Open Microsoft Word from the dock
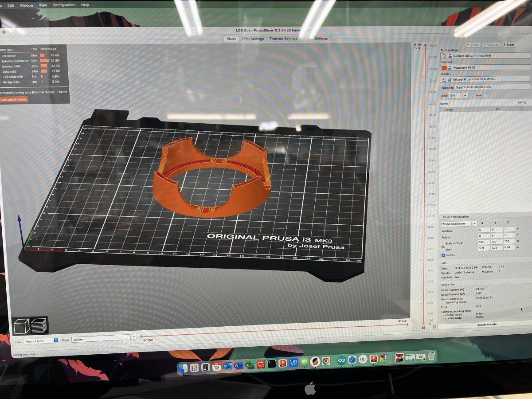The image size is (532, 399). [x=239, y=366]
